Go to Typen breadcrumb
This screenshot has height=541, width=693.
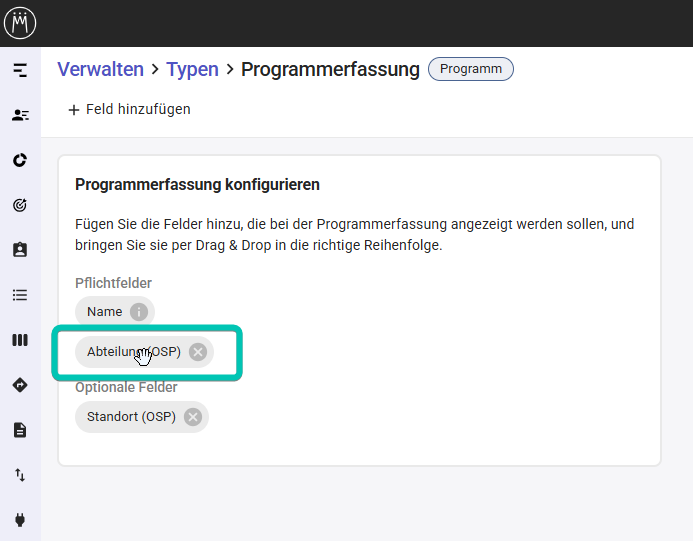point(192,69)
